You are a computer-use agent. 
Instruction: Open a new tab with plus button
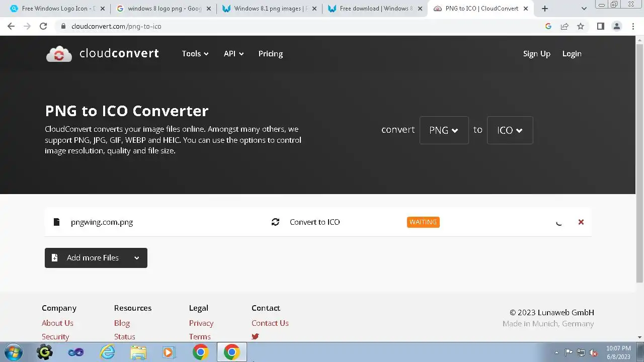pyautogui.click(x=544, y=9)
